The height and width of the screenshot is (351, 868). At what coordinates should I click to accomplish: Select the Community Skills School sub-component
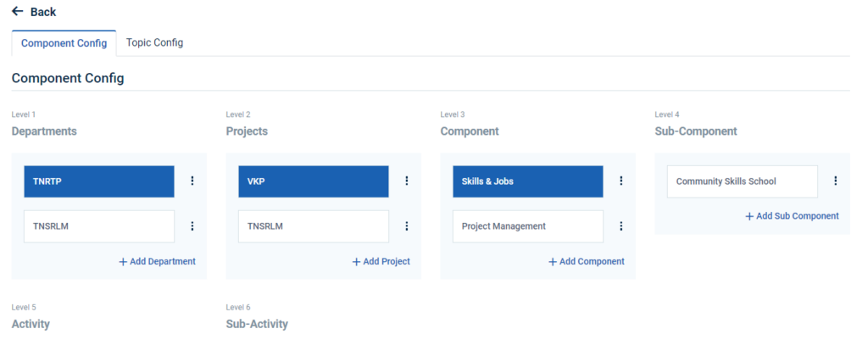tap(743, 181)
